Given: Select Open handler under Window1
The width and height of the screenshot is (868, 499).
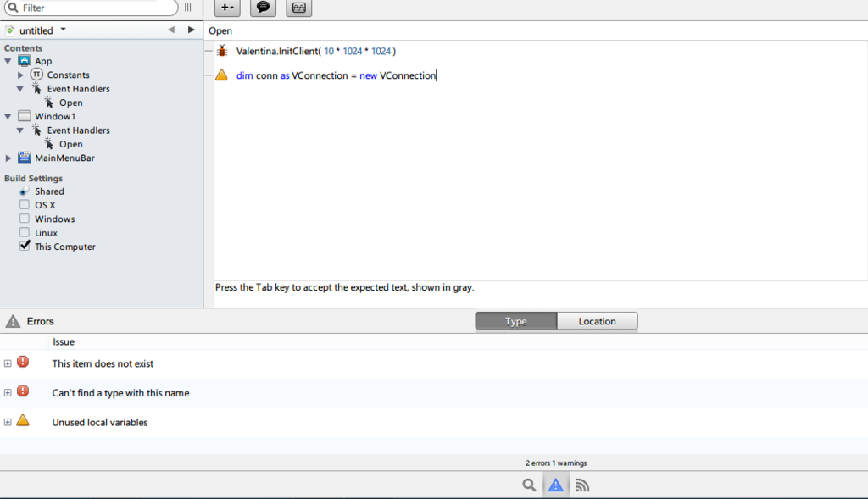Looking at the screenshot, I should [71, 144].
